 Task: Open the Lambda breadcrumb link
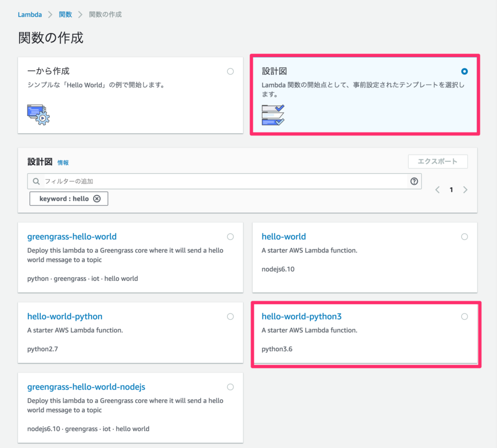(30, 14)
